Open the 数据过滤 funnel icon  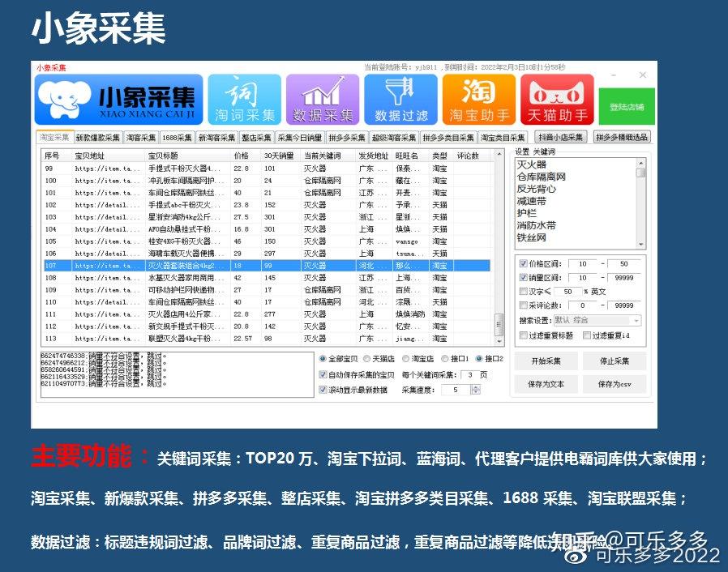pyautogui.click(x=400, y=100)
